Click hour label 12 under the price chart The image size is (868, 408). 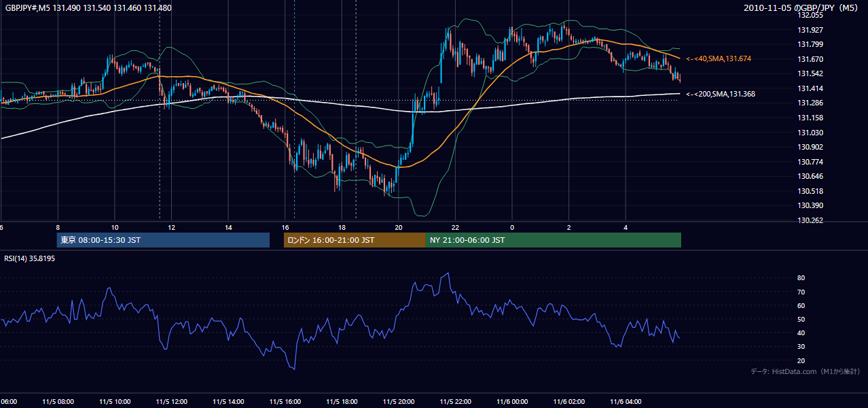coord(172,227)
